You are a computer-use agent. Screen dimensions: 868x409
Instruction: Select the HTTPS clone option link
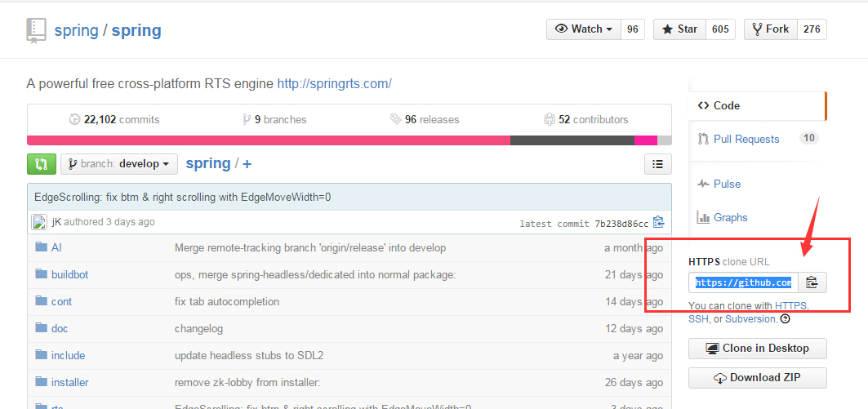(791, 305)
